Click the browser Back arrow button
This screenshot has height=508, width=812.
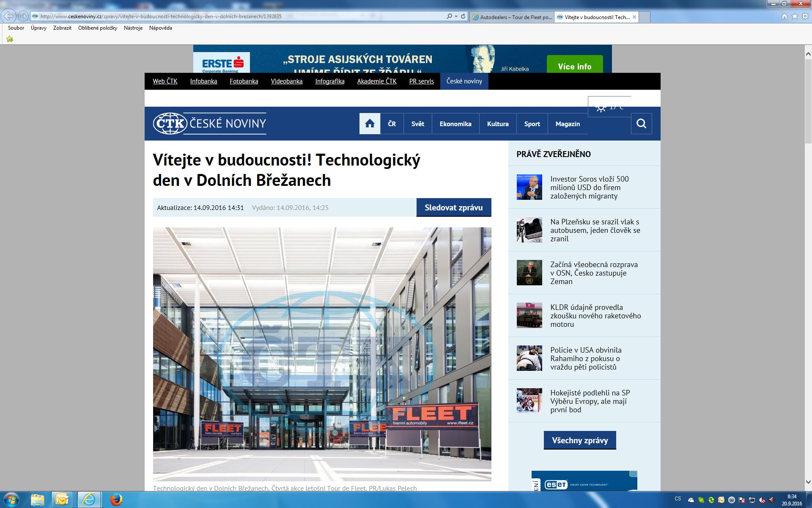click(x=8, y=16)
